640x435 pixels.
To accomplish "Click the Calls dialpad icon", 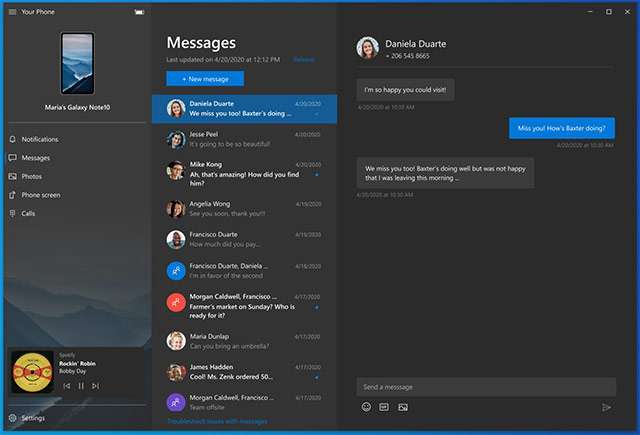I will coord(13,213).
